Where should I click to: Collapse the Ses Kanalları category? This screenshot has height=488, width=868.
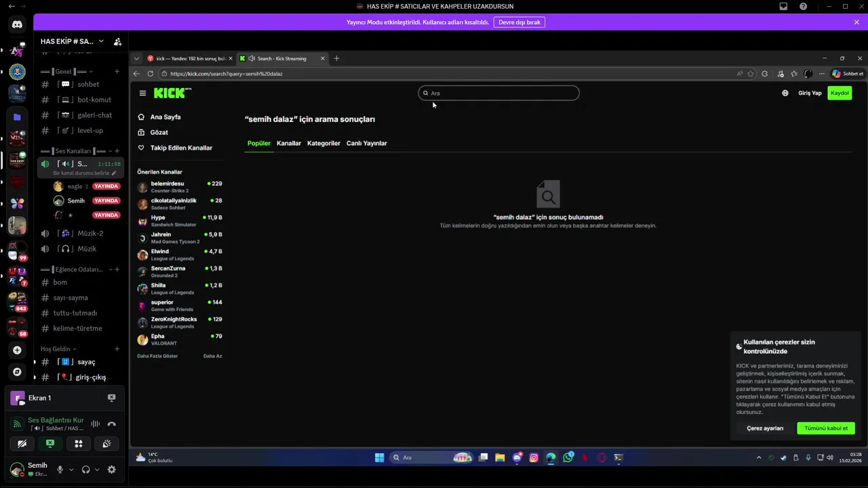75,151
